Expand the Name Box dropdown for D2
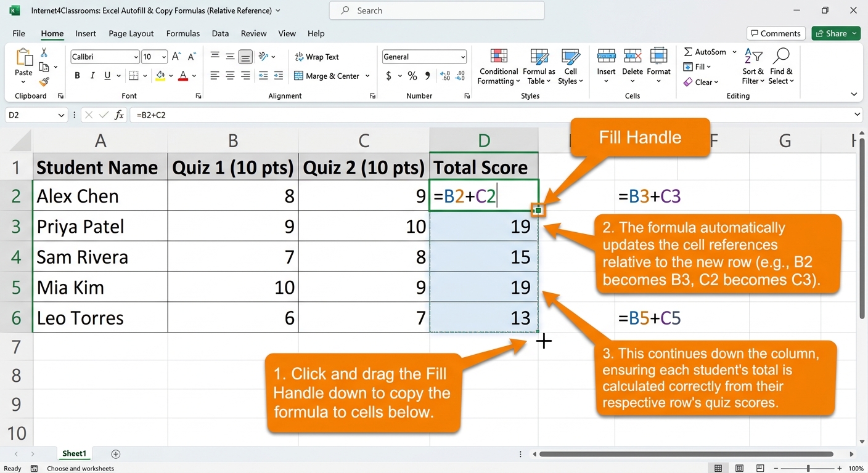This screenshot has height=473, width=868. 61,115
